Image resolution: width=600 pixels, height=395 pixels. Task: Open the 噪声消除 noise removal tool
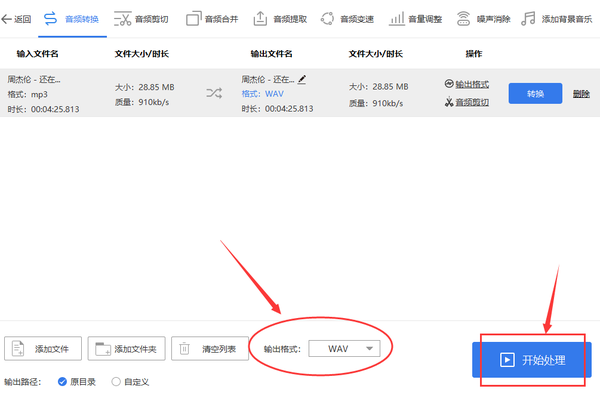click(x=483, y=19)
